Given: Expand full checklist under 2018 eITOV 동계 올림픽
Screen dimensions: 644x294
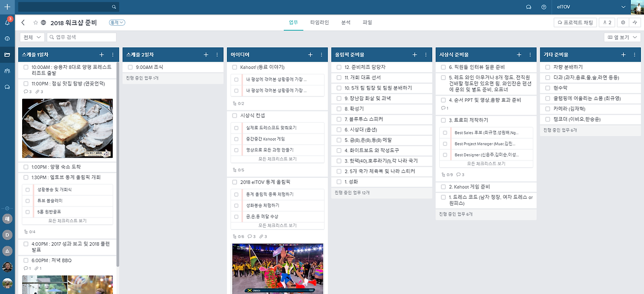Looking at the screenshot, I should [277, 226].
